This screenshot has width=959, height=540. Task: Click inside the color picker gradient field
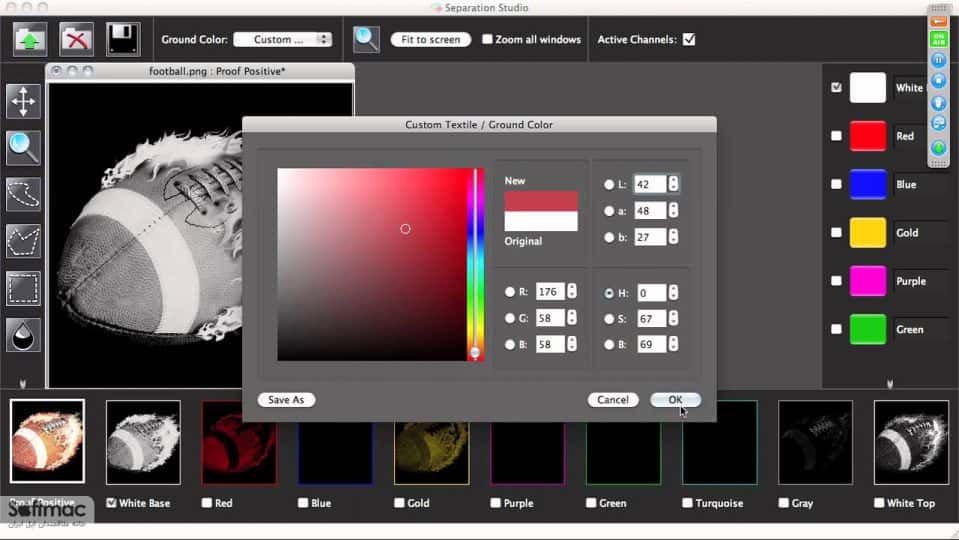(372, 264)
